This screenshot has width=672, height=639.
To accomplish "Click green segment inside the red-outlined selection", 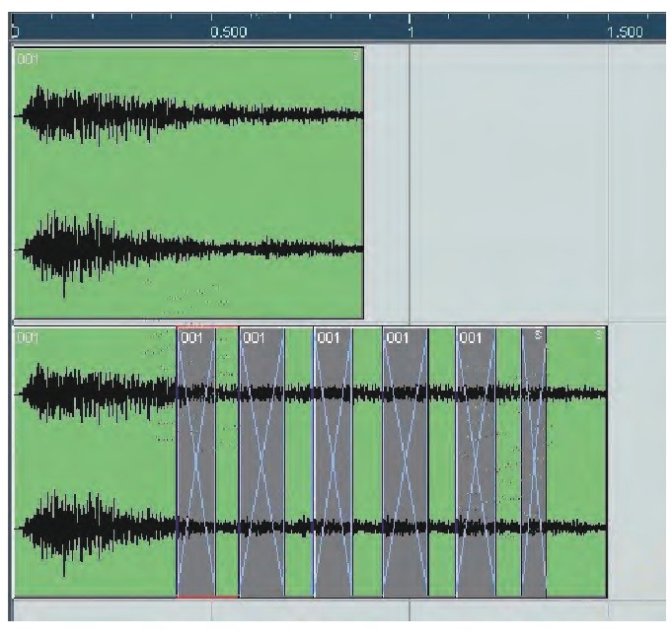I will click(227, 461).
